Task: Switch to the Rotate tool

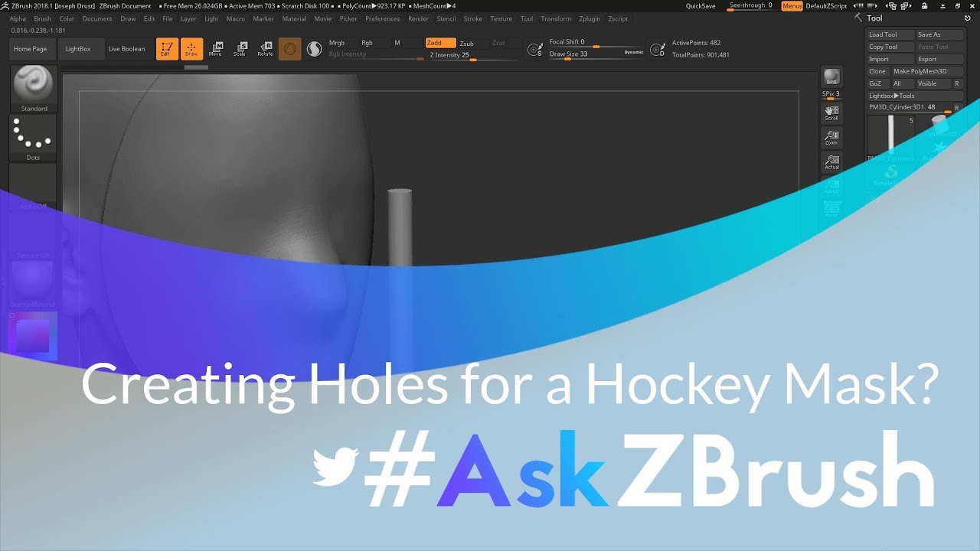Action: (x=265, y=49)
